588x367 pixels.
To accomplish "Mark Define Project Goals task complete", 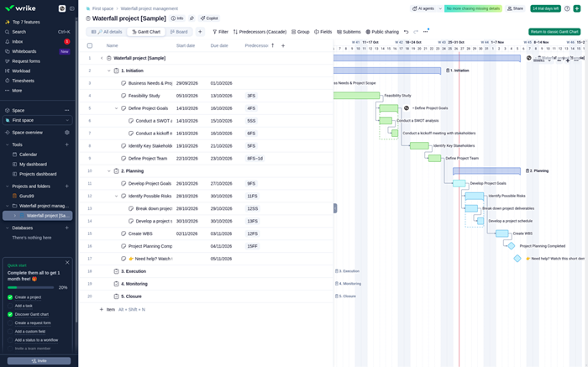I will [x=123, y=108].
